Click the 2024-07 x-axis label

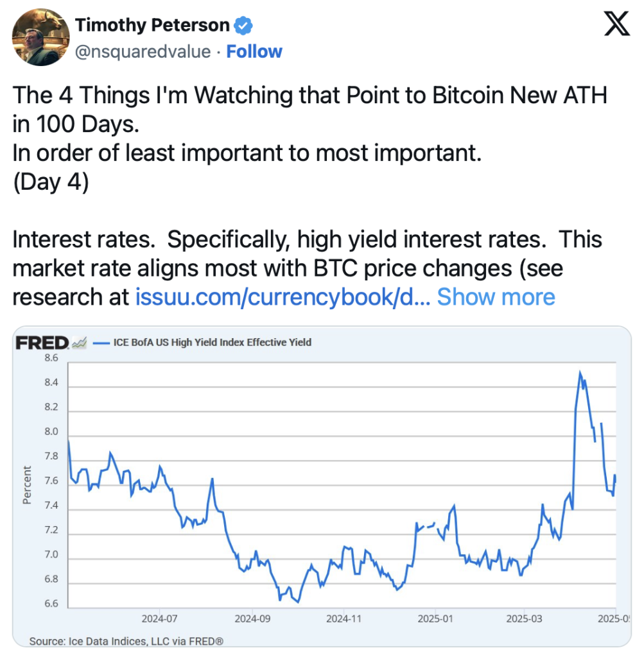tap(159, 619)
